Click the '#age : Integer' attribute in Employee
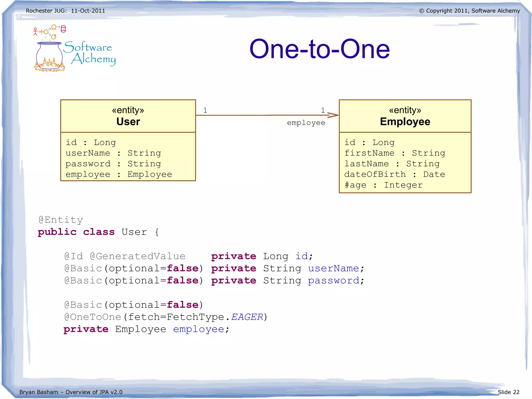The image size is (532, 399). [x=383, y=185]
